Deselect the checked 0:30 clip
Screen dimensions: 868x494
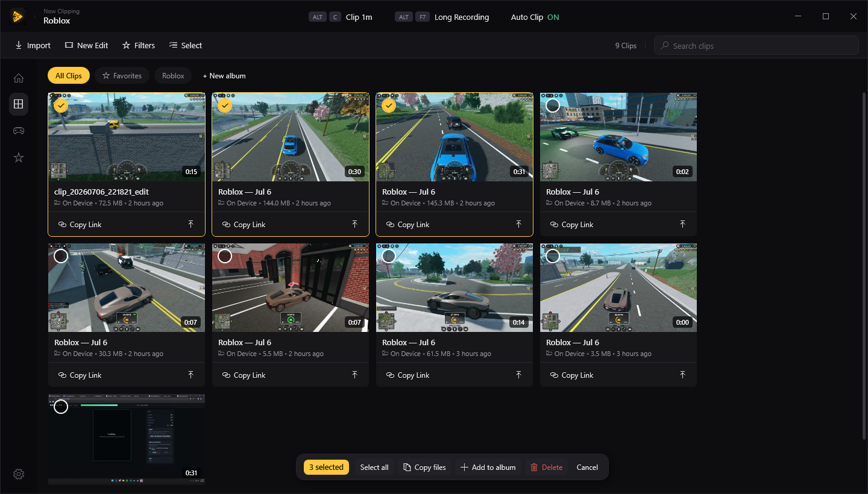224,105
